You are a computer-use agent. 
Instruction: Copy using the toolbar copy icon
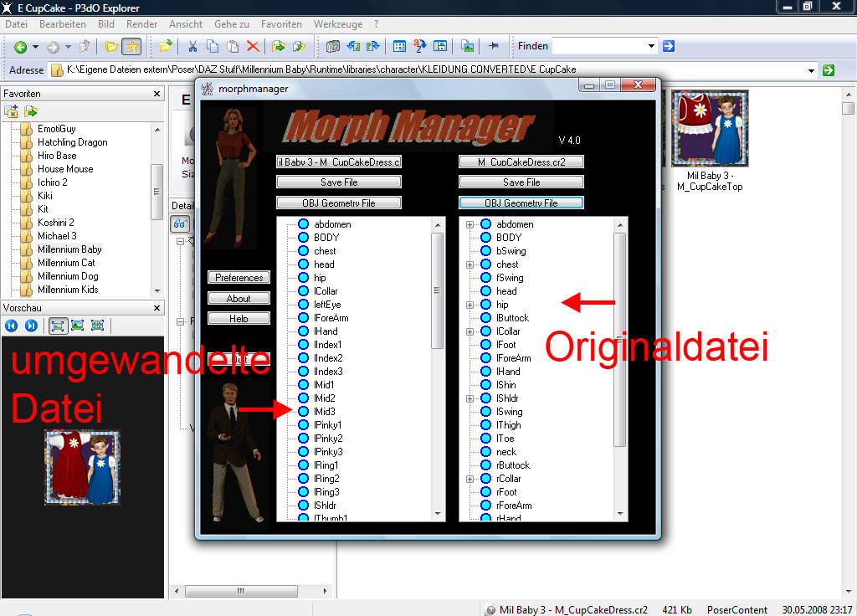213,47
